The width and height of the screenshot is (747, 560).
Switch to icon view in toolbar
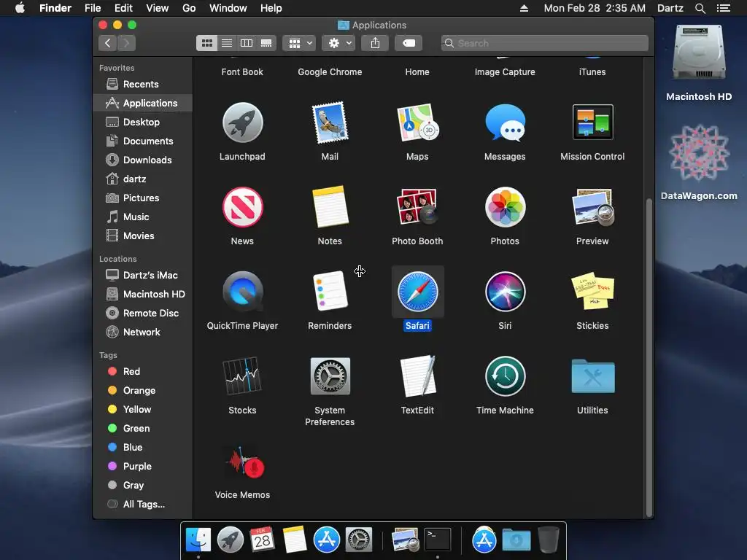pos(206,43)
